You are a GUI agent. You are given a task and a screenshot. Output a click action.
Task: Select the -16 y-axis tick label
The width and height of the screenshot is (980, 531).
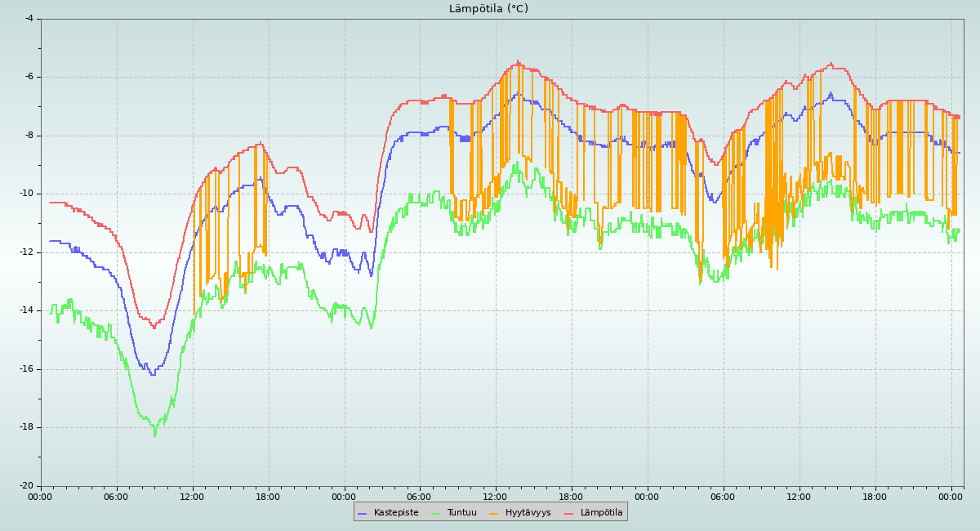coord(26,368)
